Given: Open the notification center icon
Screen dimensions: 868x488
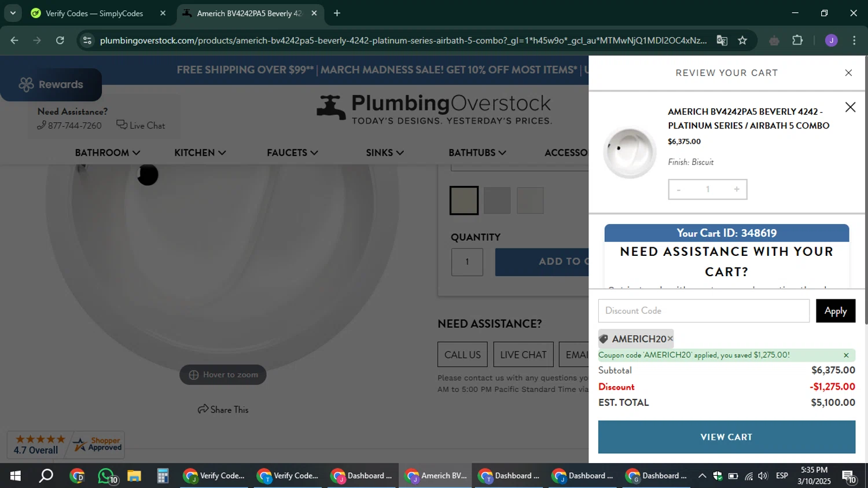Looking at the screenshot, I should click(849, 476).
